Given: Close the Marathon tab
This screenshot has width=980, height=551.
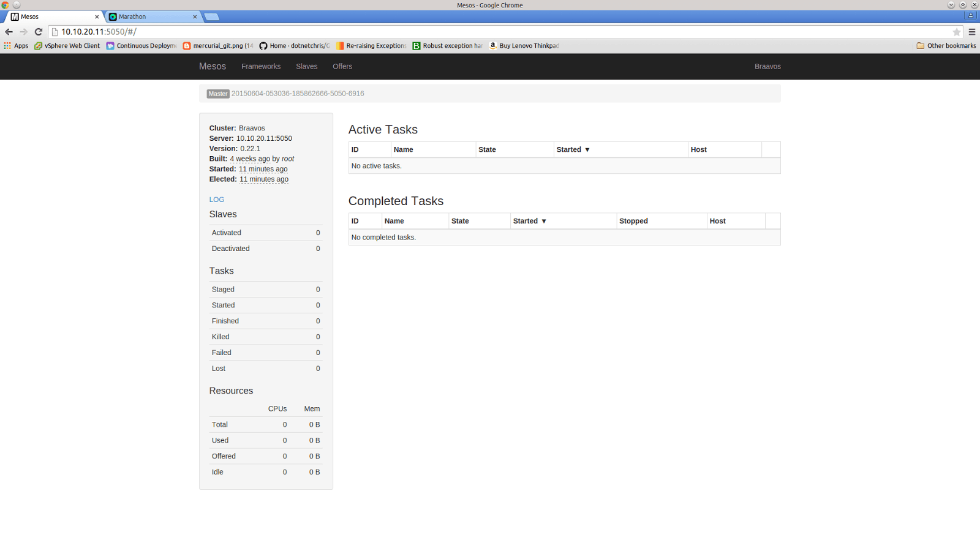Looking at the screenshot, I should [x=195, y=17].
